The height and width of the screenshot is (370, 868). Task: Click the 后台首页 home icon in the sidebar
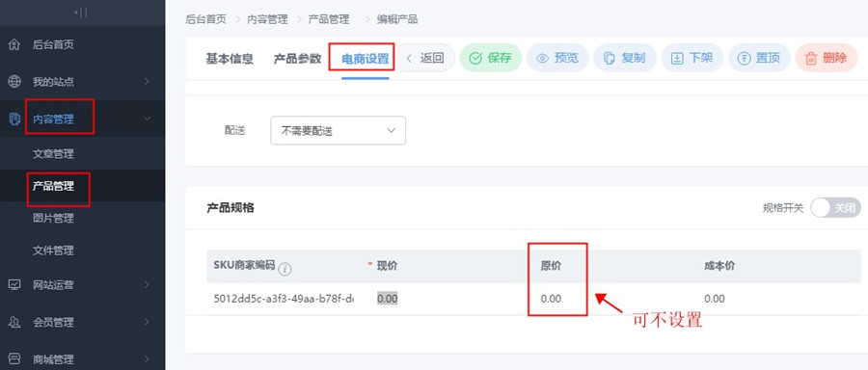[14, 44]
